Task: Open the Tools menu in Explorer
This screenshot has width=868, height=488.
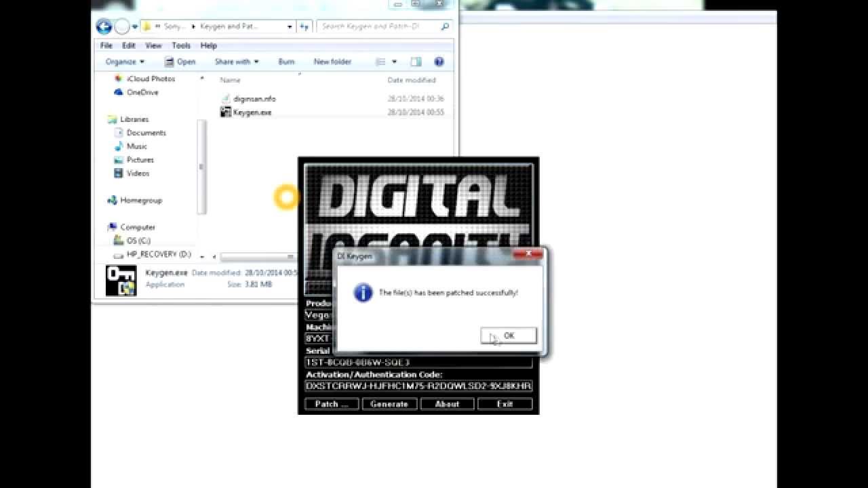Action: [181, 45]
